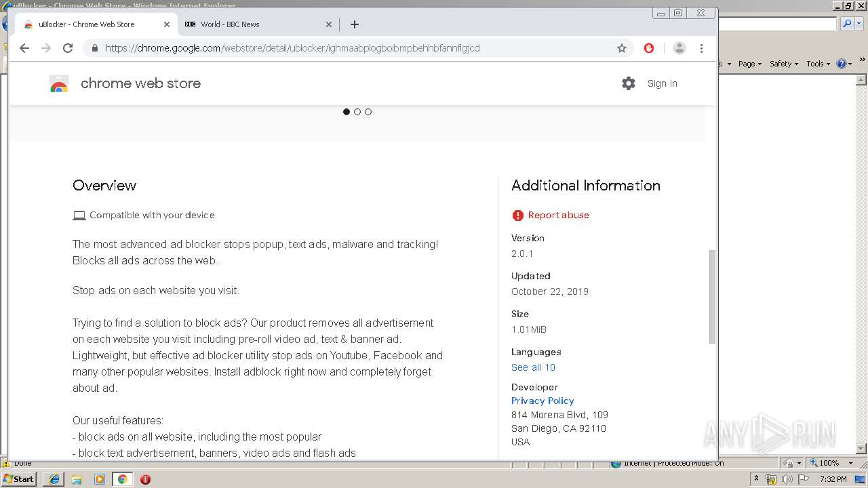Click the taskbar clock 7:32 PM

point(833,479)
